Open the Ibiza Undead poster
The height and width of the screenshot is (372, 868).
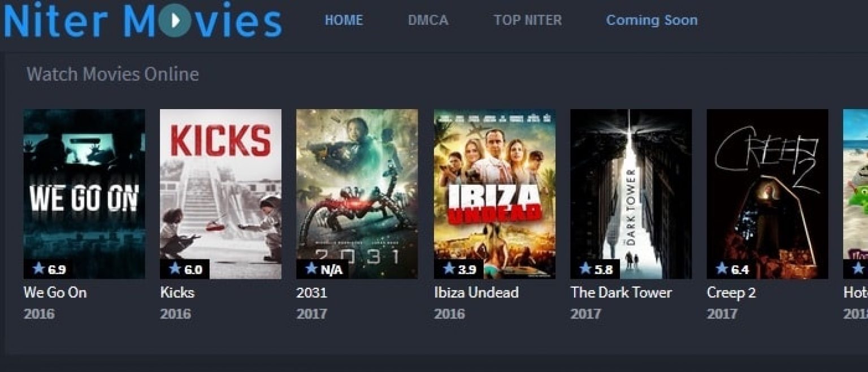(x=494, y=194)
